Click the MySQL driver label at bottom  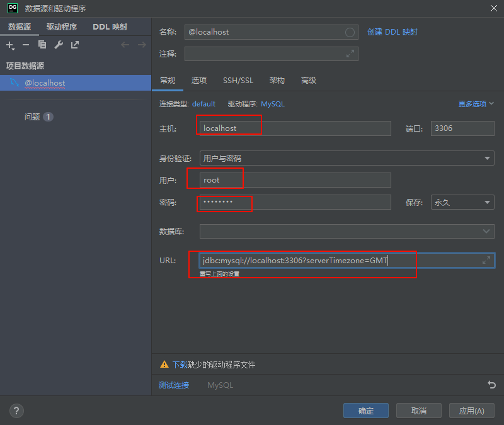pos(220,385)
